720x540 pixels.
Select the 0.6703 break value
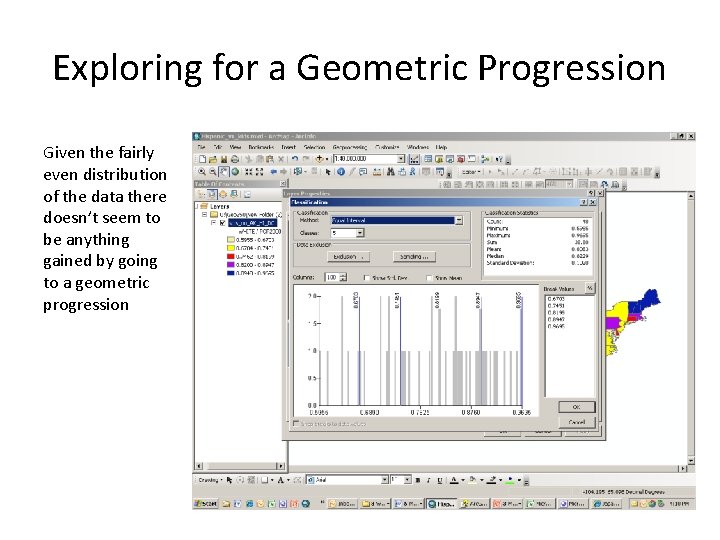coord(556,298)
